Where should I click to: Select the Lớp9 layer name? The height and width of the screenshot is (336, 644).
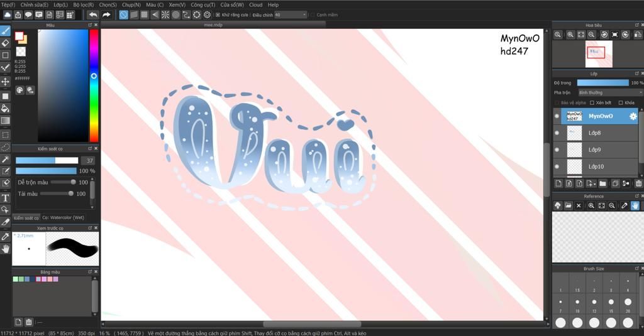[x=594, y=149]
